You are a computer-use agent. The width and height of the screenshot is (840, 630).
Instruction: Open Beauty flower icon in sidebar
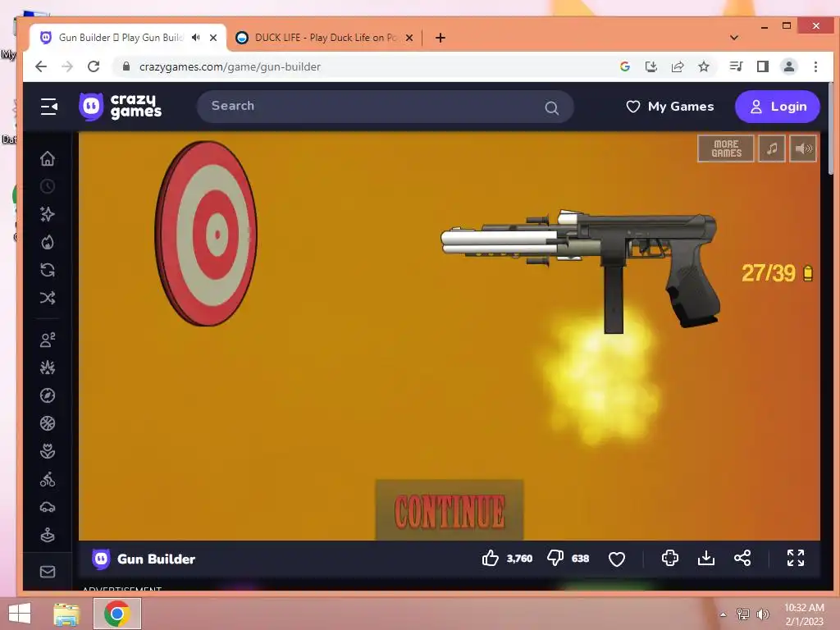click(x=48, y=451)
